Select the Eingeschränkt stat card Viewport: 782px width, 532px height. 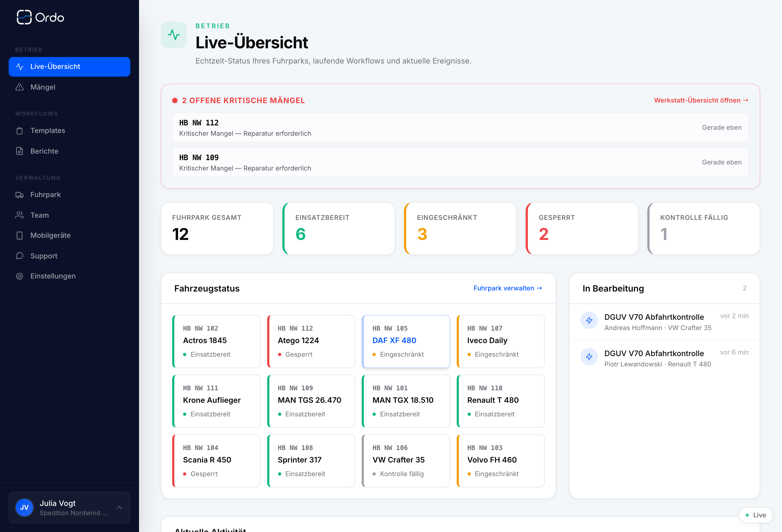[x=460, y=229]
